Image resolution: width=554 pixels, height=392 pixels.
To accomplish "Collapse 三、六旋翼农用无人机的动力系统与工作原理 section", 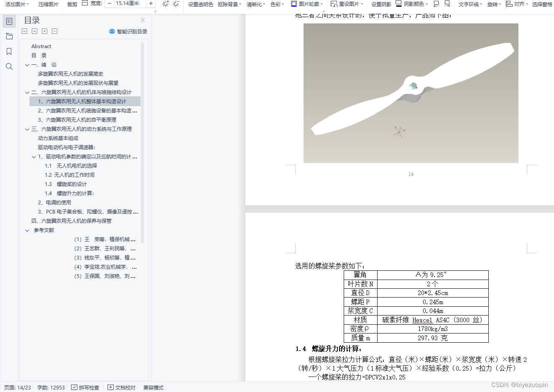I will 27,129.
